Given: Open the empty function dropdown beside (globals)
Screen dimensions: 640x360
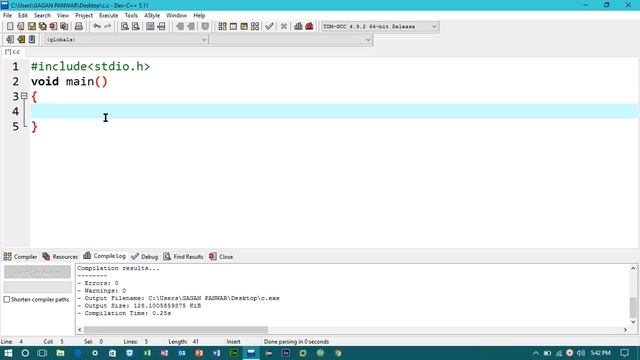Looking at the screenshot, I should pyautogui.click(x=291, y=40).
